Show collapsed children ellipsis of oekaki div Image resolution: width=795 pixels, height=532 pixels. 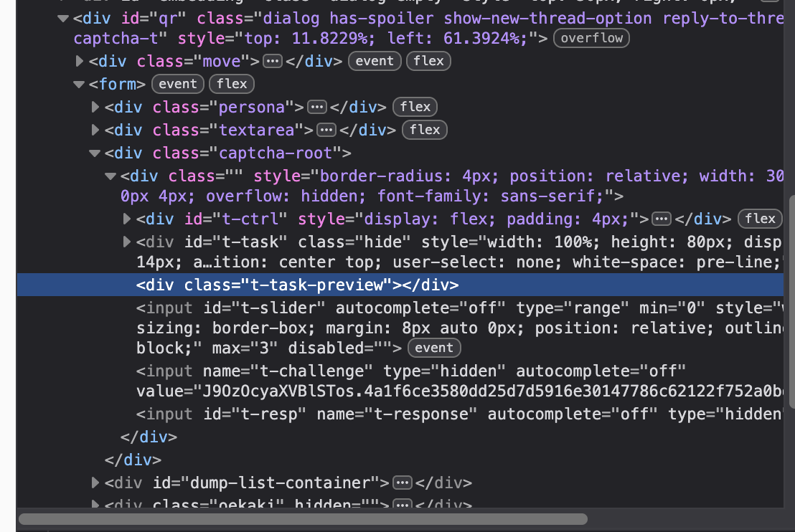tap(403, 505)
